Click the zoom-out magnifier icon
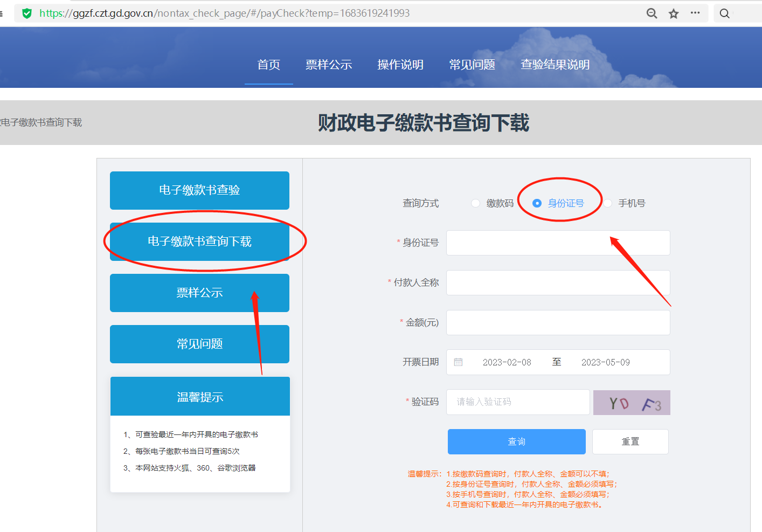 tap(652, 13)
